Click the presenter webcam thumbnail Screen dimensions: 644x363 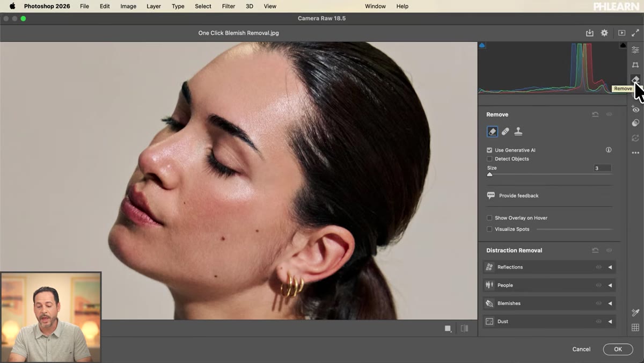click(51, 317)
